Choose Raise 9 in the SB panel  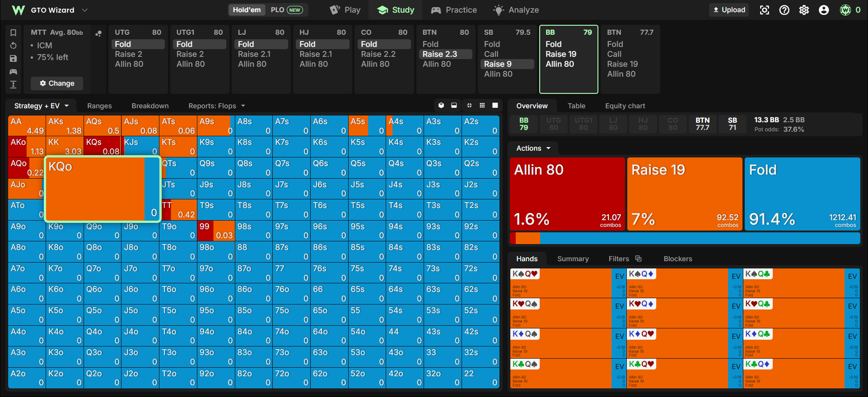pyautogui.click(x=508, y=64)
